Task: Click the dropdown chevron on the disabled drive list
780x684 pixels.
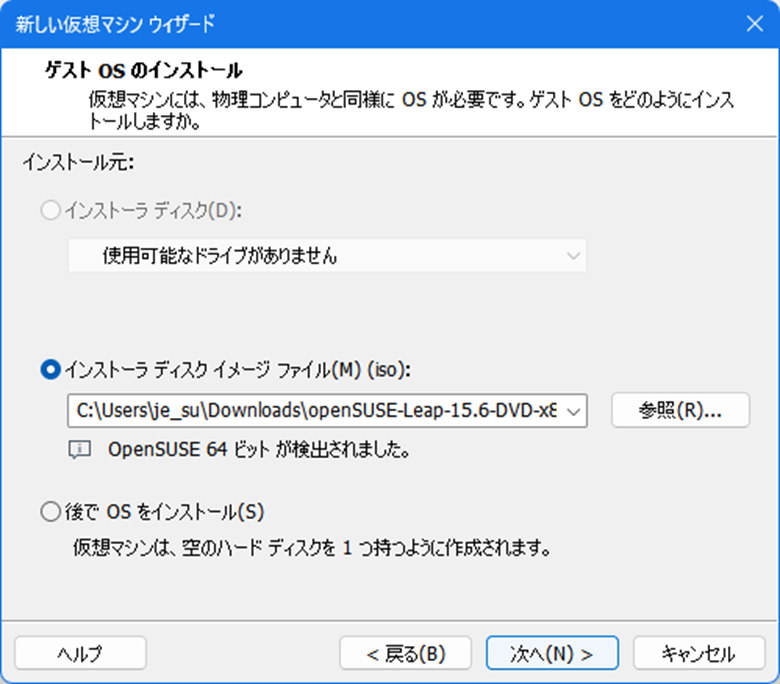Action: click(x=573, y=256)
